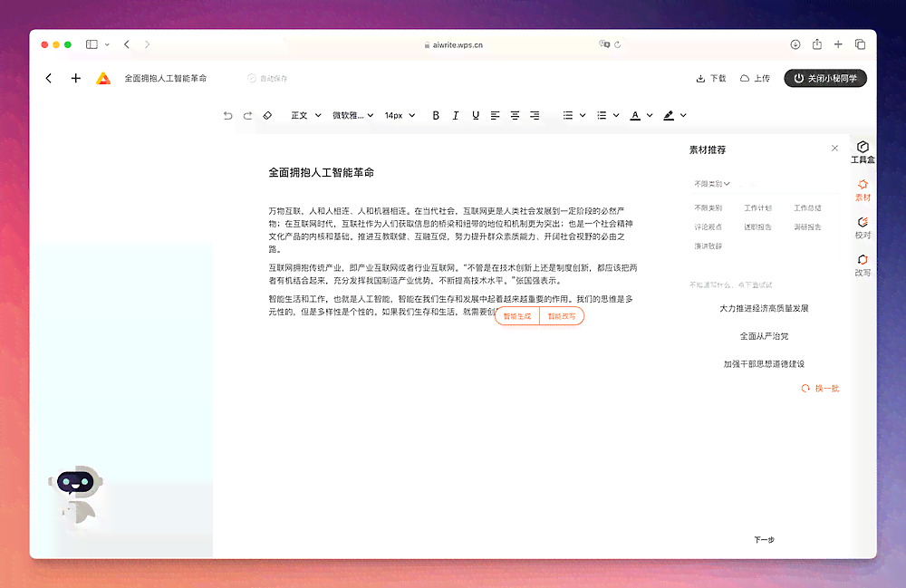Go back in Safari history
This screenshot has height=588, width=906.
(x=127, y=44)
